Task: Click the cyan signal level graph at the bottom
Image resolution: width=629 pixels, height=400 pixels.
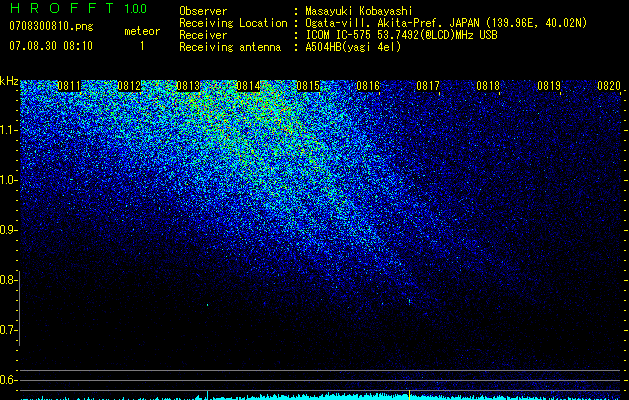Action: pos(321,396)
